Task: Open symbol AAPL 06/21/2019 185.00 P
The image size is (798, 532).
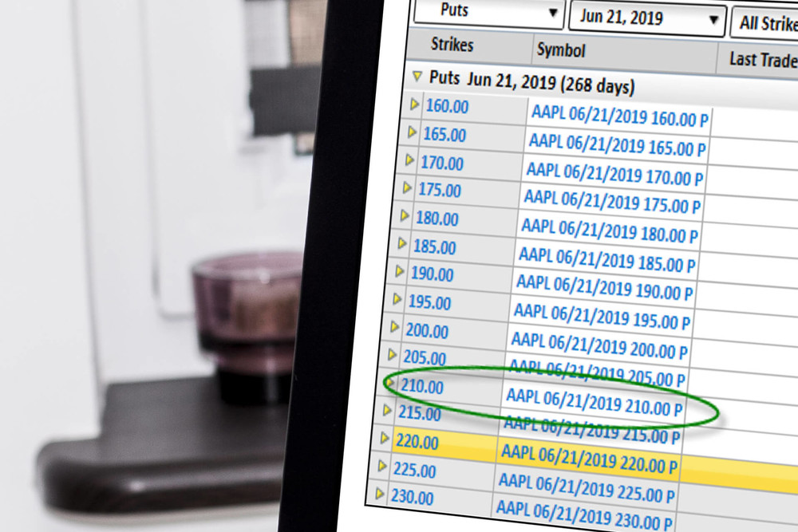Action: click(606, 260)
